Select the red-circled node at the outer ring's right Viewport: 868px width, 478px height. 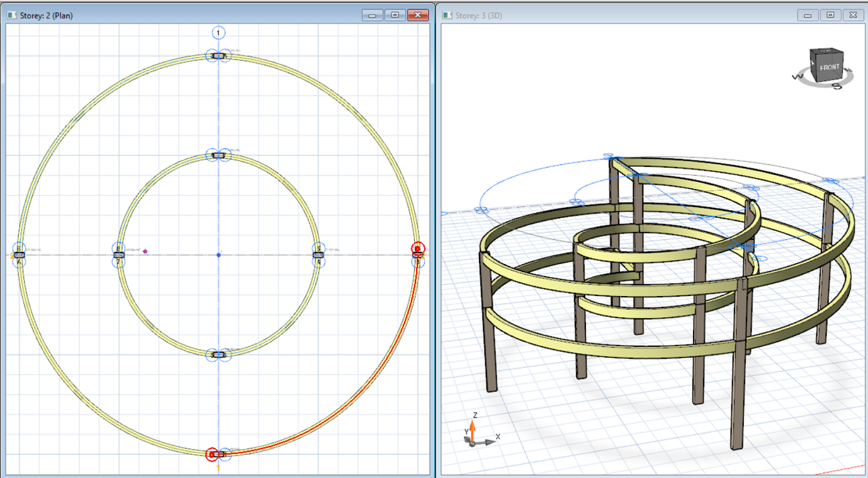417,249
